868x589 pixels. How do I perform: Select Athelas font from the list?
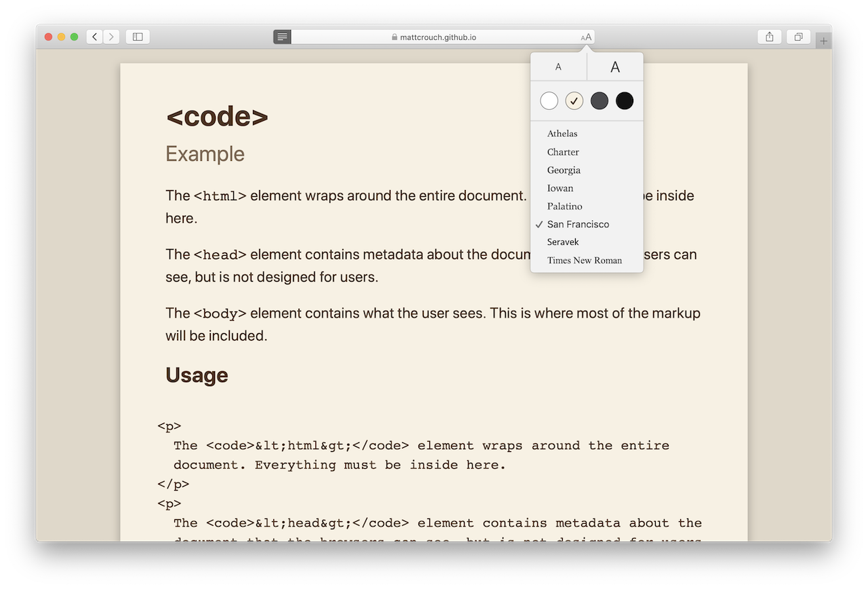(562, 134)
